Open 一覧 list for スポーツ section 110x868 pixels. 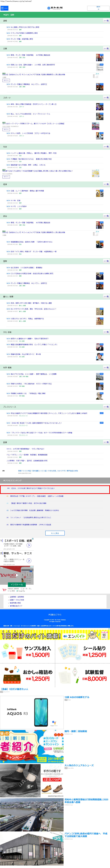tap(106, 98)
